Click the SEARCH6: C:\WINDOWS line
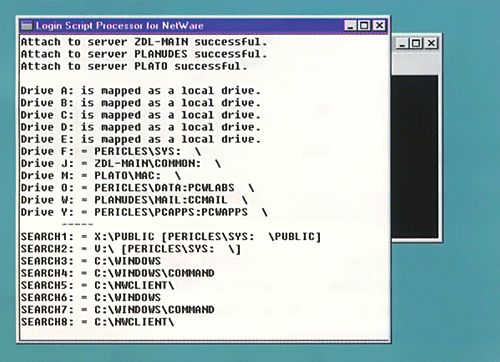The width and height of the screenshot is (500, 362). (x=91, y=297)
